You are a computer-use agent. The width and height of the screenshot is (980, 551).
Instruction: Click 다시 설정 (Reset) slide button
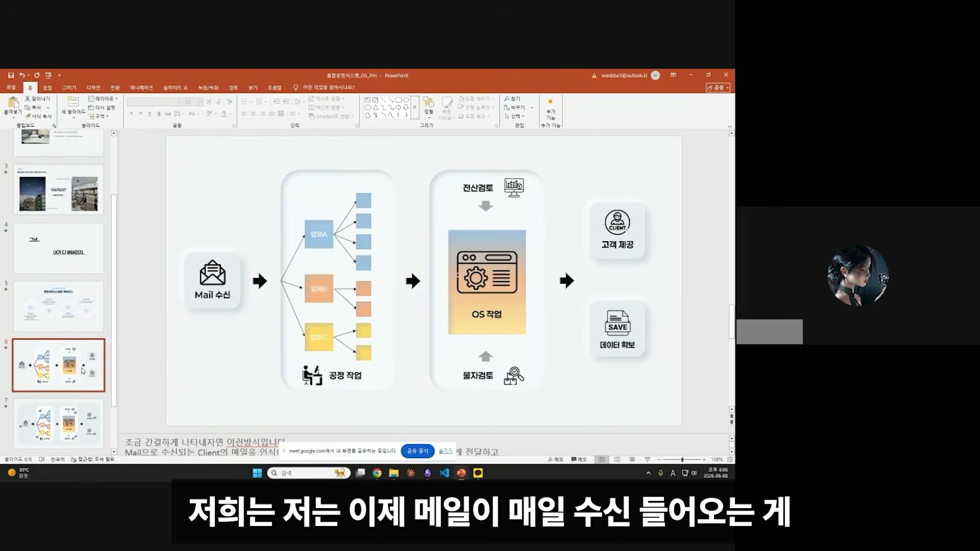pyautogui.click(x=102, y=108)
